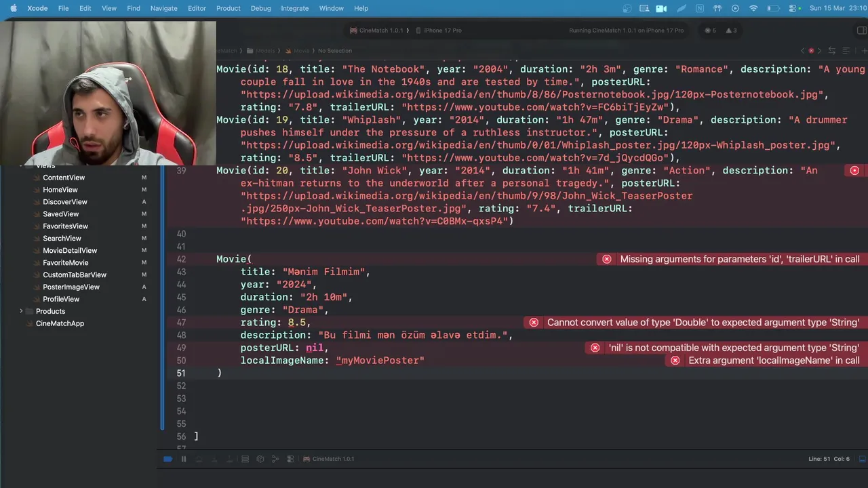This screenshot has width=868, height=488.
Task: Open ContentView in navigator
Action: coord(64,178)
